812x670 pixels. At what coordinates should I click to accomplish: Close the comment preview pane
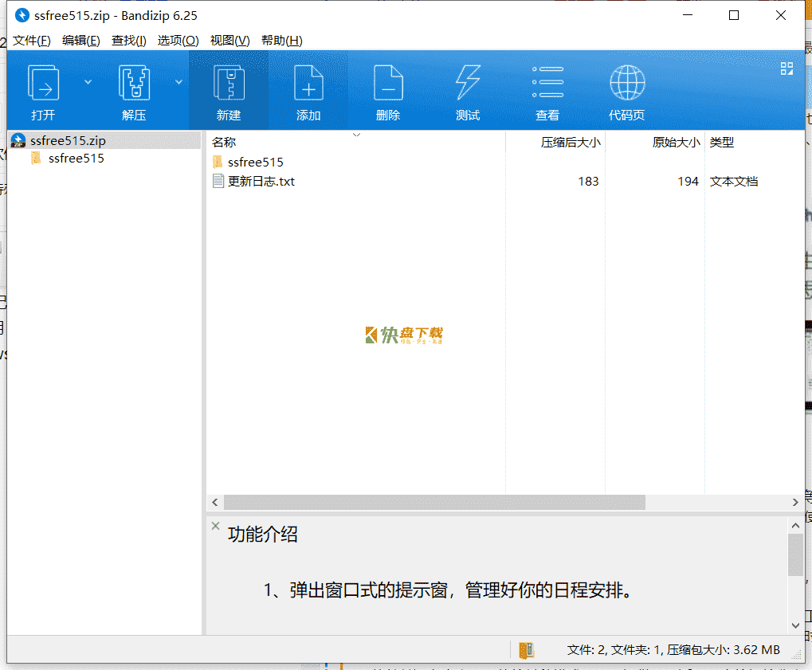tap(215, 526)
